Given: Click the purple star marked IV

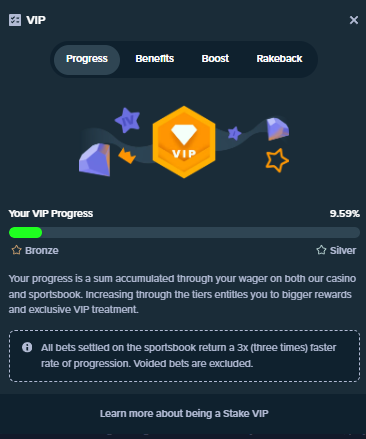Looking at the screenshot, I should click(x=128, y=120).
